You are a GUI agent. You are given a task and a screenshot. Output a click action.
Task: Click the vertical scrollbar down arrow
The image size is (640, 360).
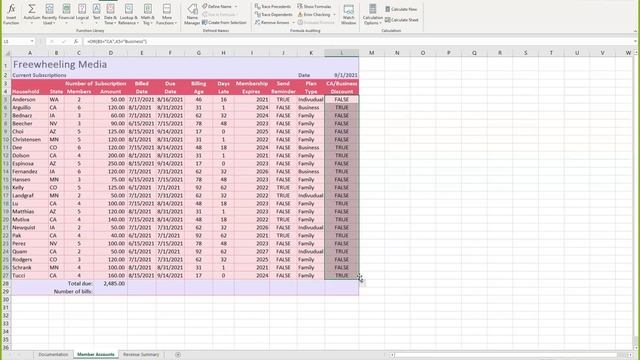pyautogui.click(x=636, y=347)
